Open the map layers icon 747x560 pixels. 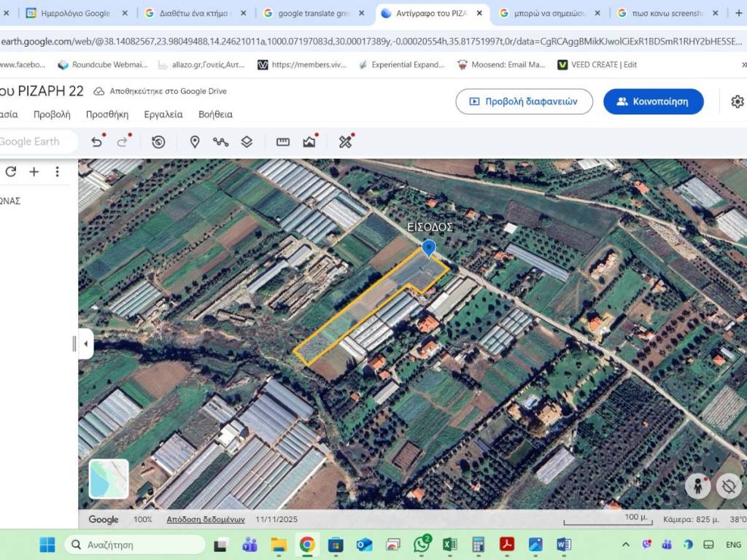(247, 141)
